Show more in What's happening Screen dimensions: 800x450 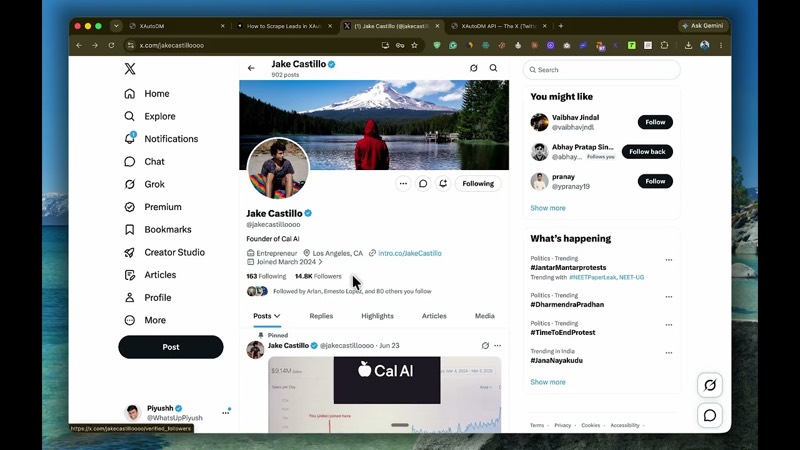(x=547, y=382)
